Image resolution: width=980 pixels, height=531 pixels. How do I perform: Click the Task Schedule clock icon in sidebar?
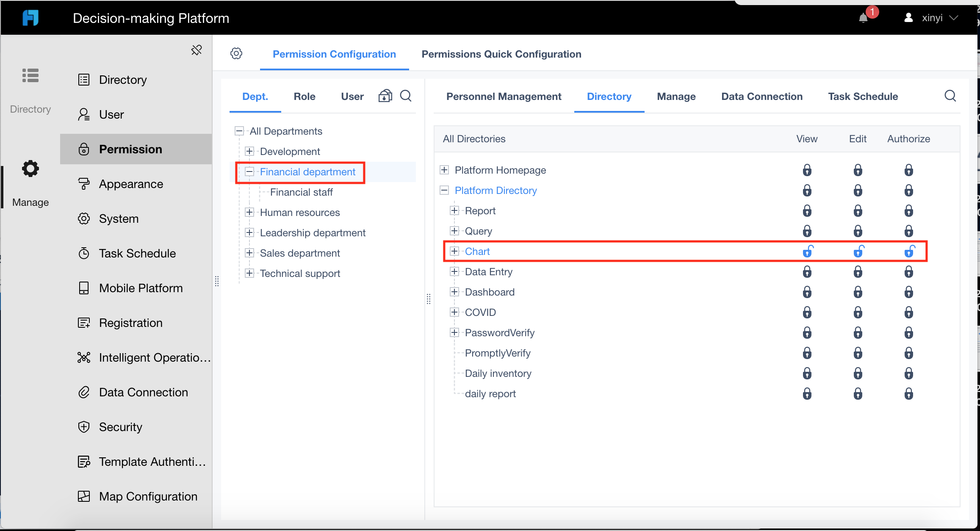(84, 253)
